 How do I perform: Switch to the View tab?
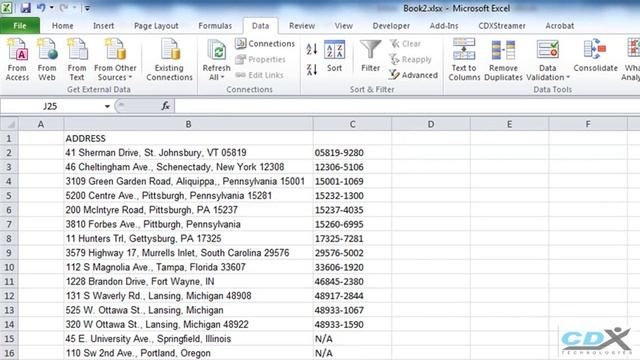click(x=343, y=26)
